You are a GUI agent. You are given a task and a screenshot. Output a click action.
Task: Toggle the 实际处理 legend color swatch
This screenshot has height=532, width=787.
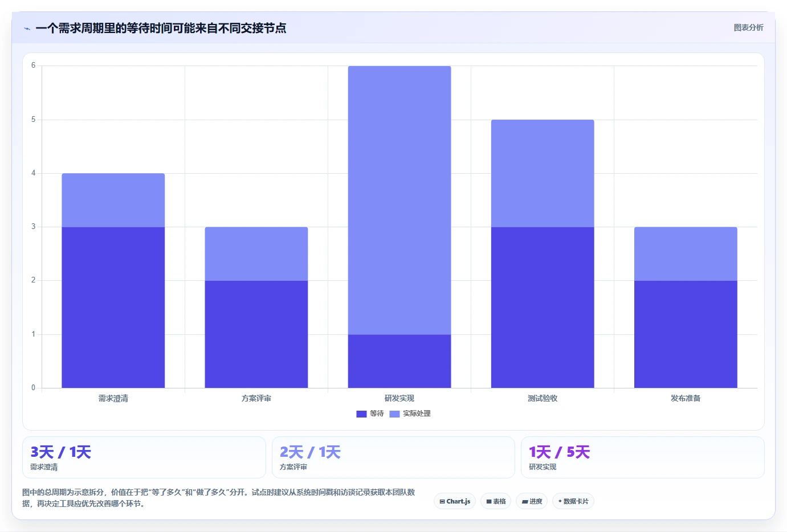pos(394,414)
